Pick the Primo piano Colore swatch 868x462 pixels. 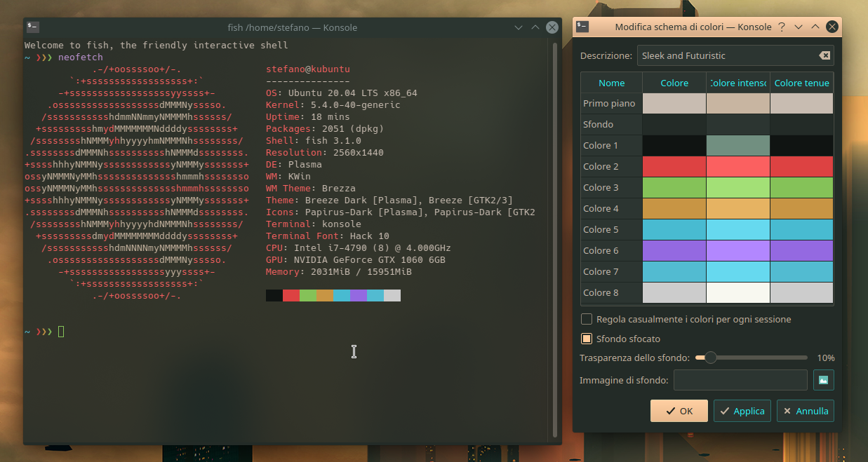pos(674,103)
